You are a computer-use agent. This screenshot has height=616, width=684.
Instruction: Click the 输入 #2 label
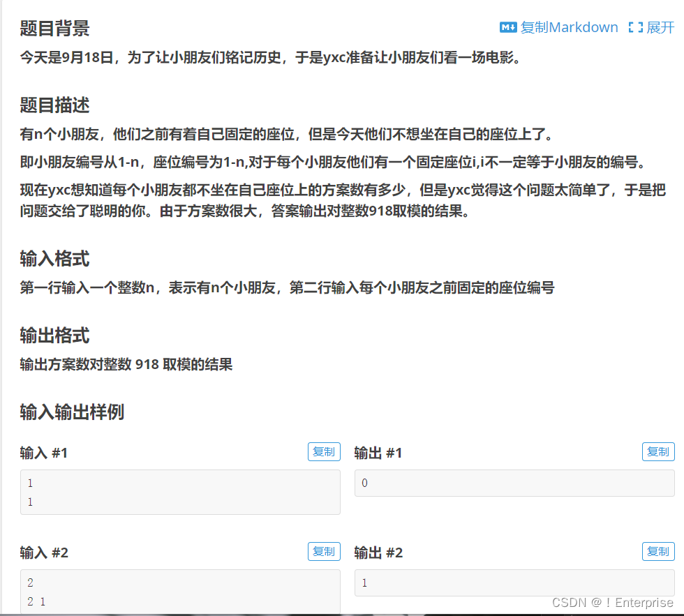coord(44,553)
